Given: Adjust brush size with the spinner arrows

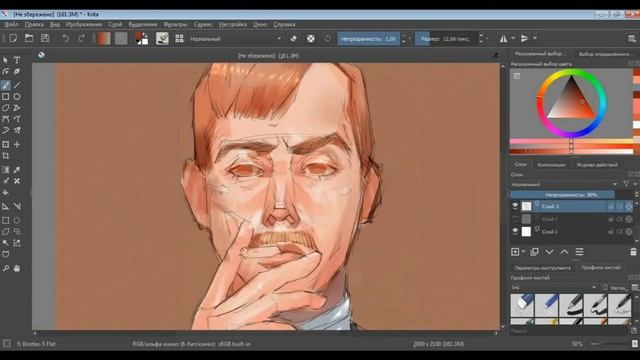Looking at the screenshot, I should coord(481,39).
